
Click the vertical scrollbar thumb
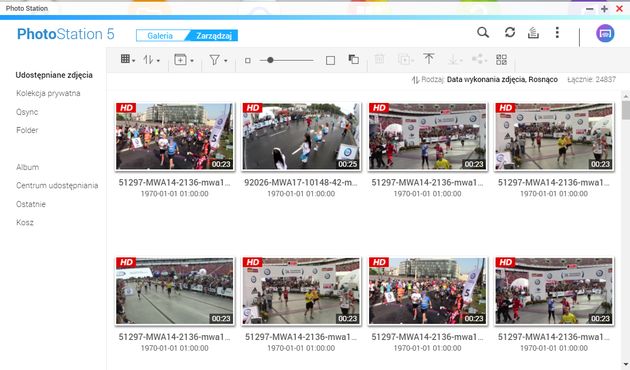pos(626,110)
